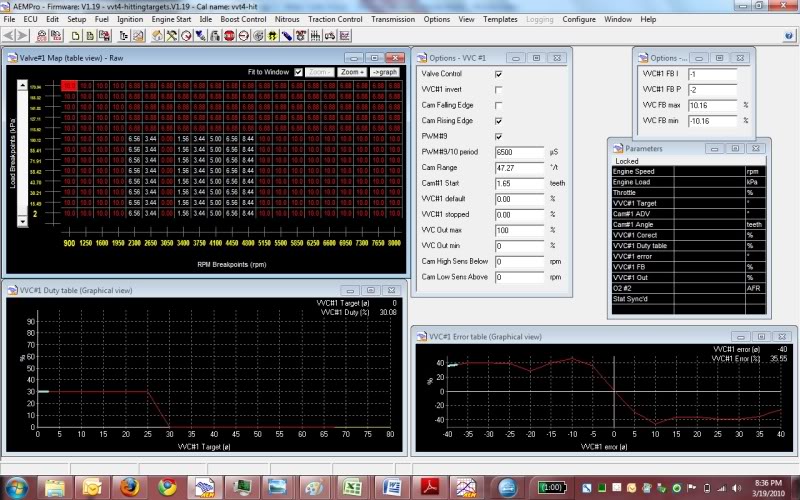Click the blue nitrous bottle toolbar icon

(287, 36)
